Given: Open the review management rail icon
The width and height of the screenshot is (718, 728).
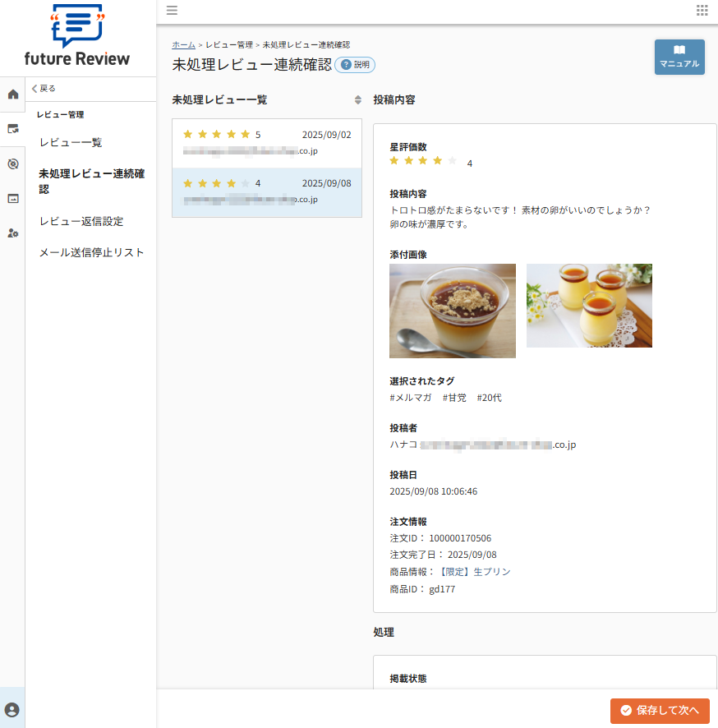Looking at the screenshot, I should (x=12, y=128).
